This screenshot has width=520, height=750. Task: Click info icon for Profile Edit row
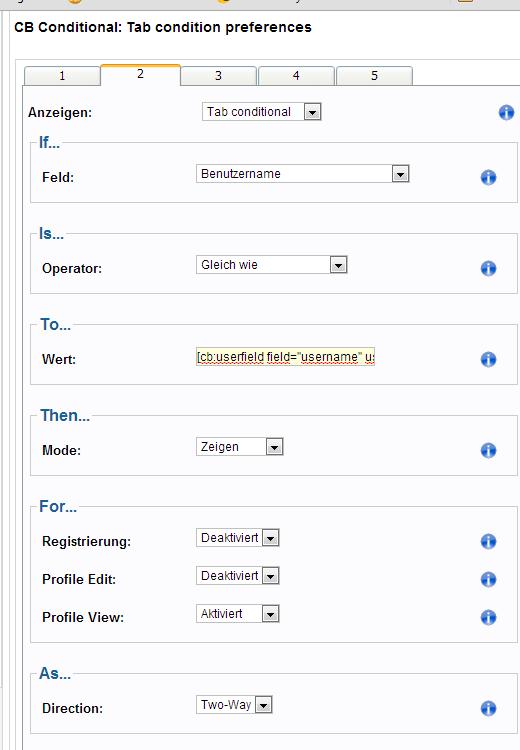(x=488, y=579)
